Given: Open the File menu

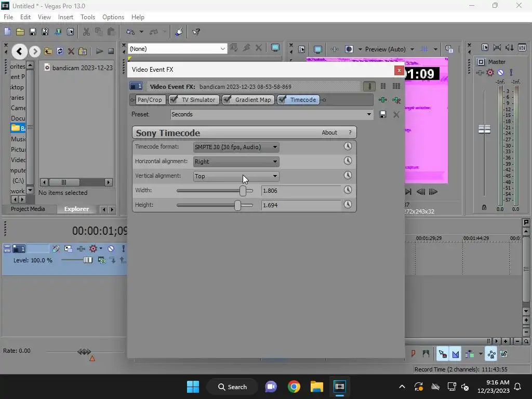Looking at the screenshot, I should coord(8,17).
